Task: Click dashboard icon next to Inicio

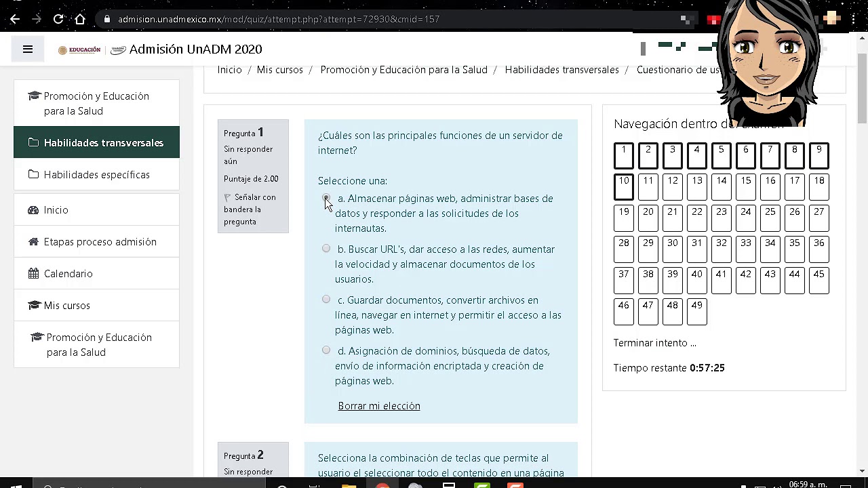Action: point(33,210)
